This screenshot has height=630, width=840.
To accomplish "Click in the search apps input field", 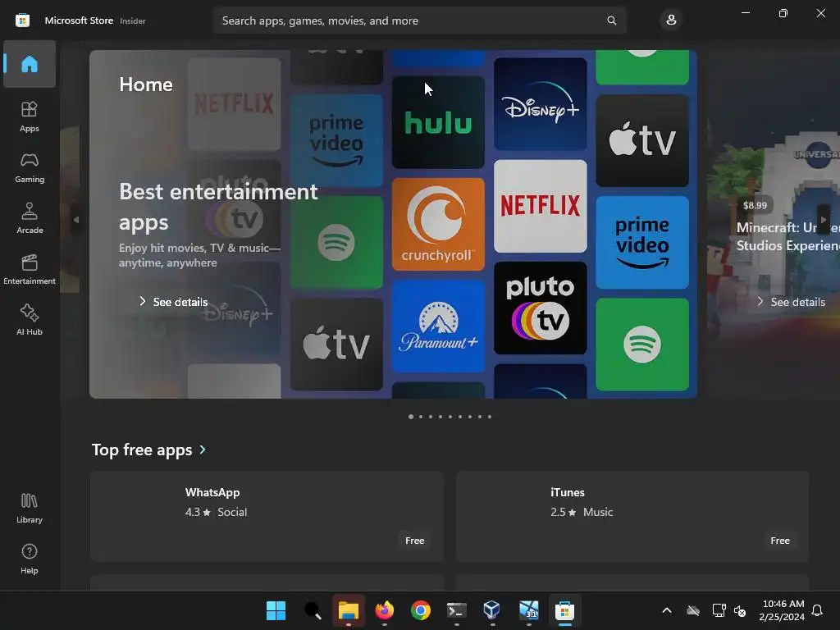I will [420, 21].
